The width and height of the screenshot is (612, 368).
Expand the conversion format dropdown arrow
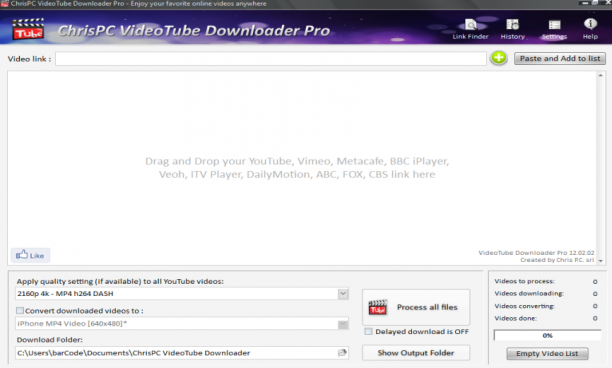[343, 324]
